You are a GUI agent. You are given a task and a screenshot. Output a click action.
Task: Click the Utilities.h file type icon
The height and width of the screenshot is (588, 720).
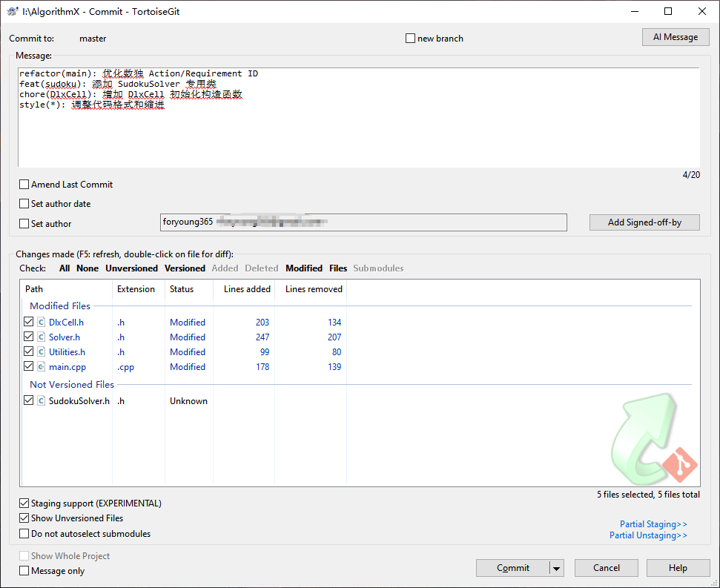tap(42, 352)
